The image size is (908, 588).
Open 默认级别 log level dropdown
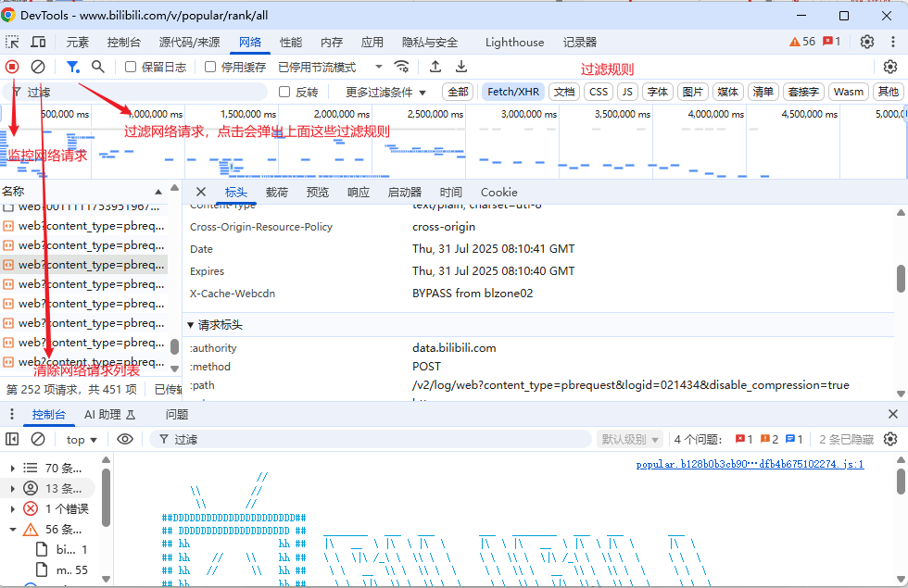(630, 440)
